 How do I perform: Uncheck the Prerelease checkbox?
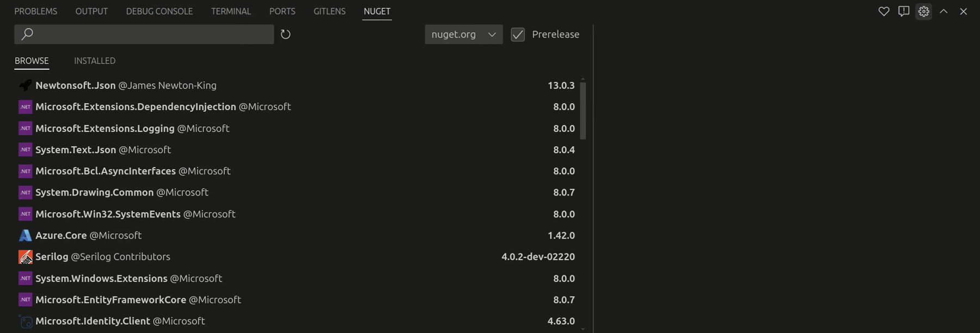coord(518,34)
